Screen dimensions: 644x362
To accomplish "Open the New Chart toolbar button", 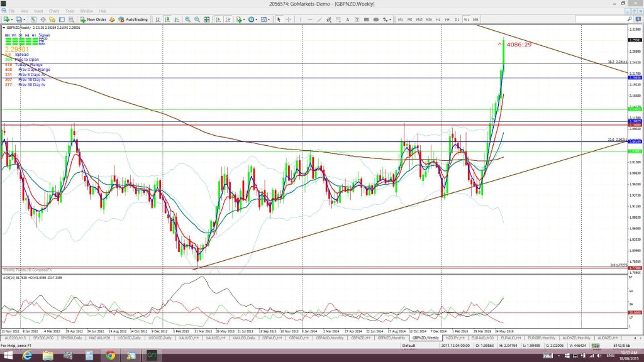I will (x=6, y=19).
